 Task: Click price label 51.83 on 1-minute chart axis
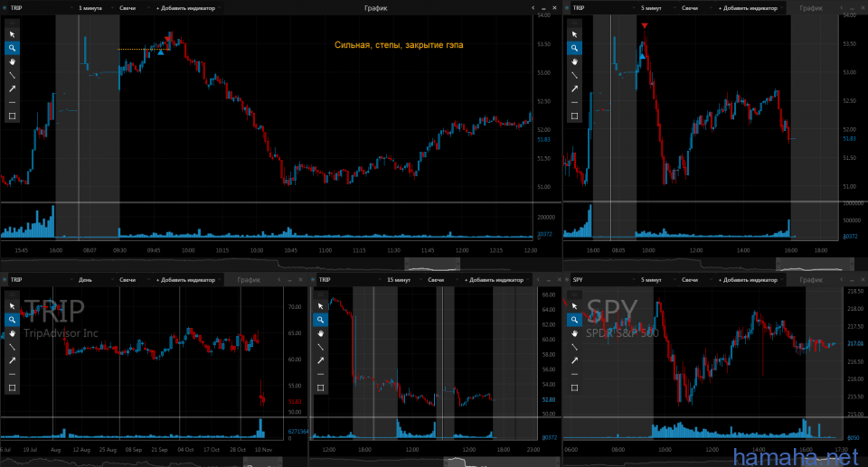[x=543, y=139]
